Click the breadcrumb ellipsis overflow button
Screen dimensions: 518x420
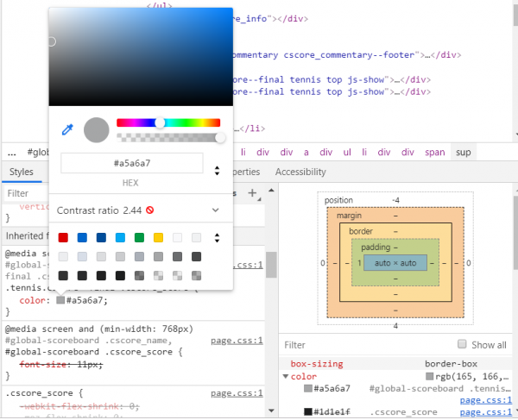[x=12, y=153]
